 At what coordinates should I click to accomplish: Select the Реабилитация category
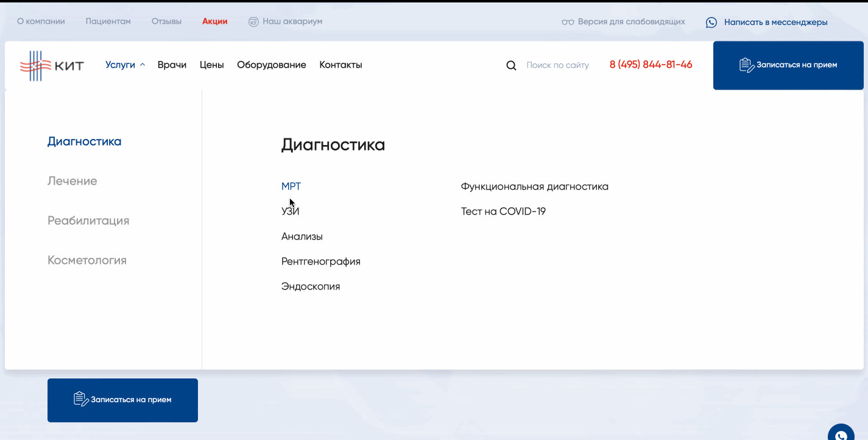88,221
